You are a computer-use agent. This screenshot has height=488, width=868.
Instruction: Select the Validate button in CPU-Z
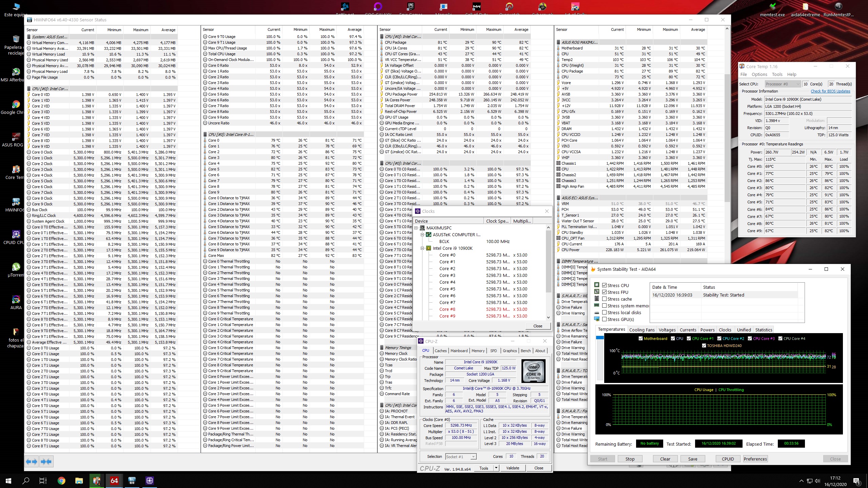(512, 468)
